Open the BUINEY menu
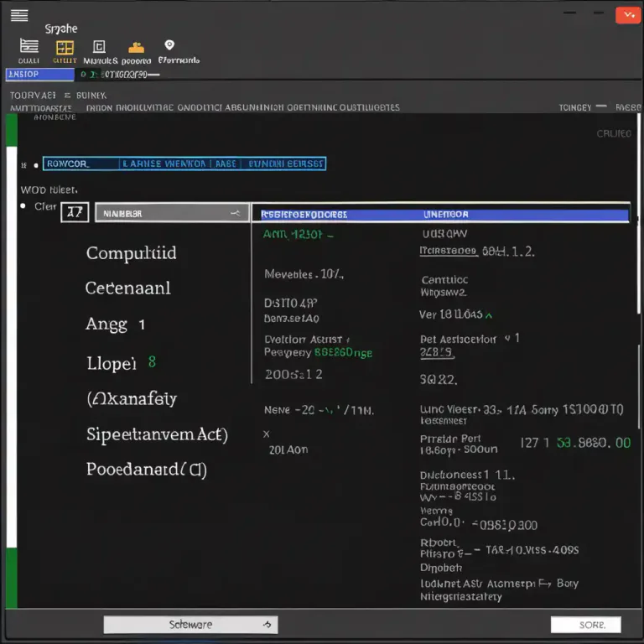 point(91,96)
